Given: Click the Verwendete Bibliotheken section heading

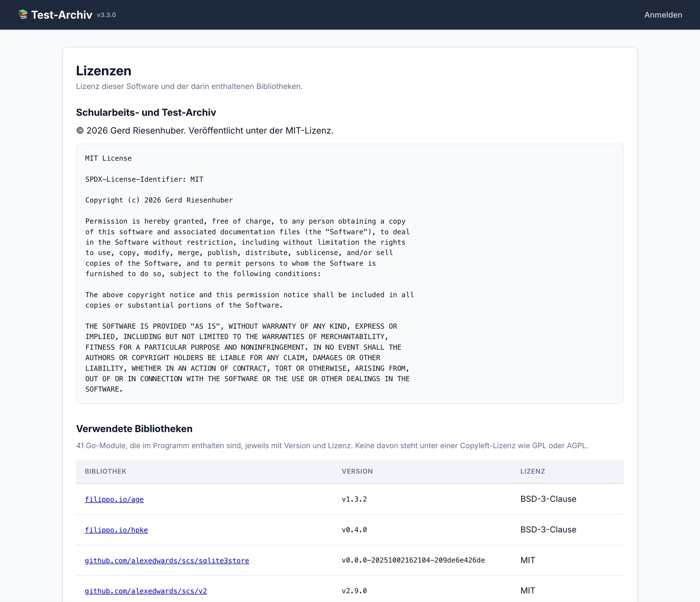Looking at the screenshot, I should click(134, 429).
